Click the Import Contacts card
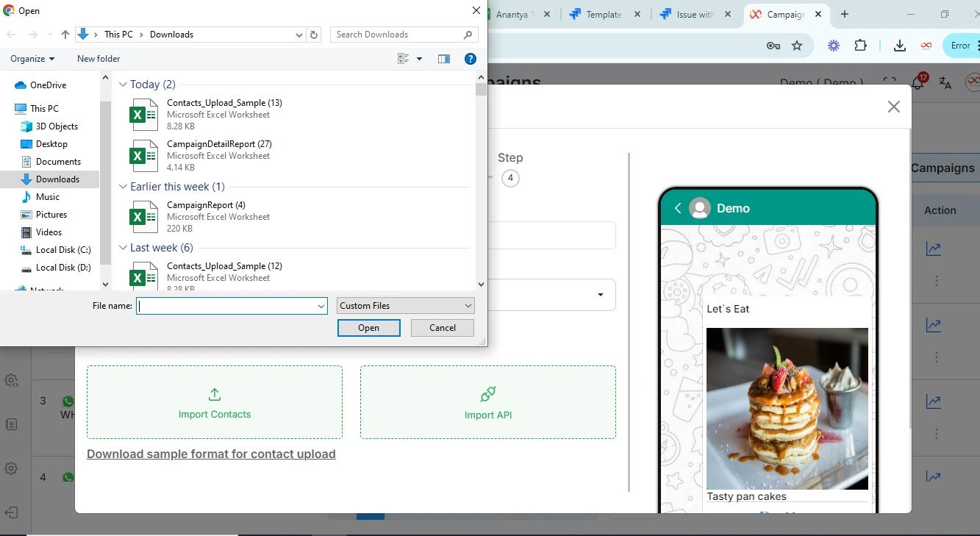Screen dimensions: 980x536 pos(215,402)
